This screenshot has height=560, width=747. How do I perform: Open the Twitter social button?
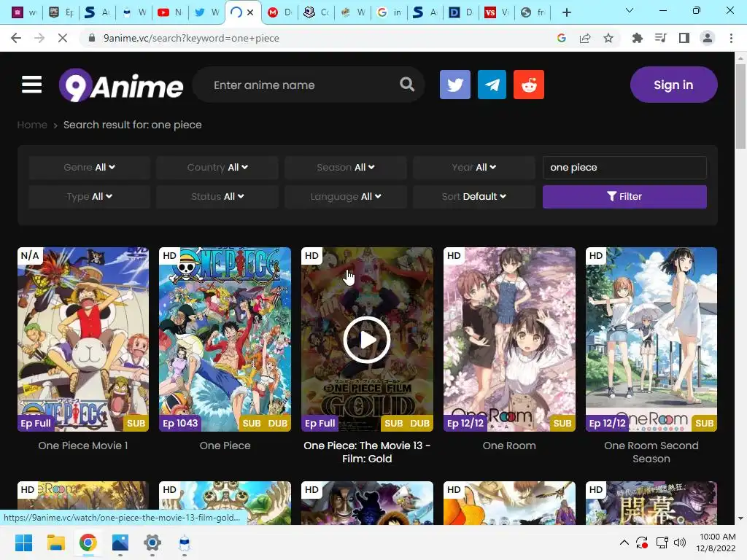pos(455,85)
